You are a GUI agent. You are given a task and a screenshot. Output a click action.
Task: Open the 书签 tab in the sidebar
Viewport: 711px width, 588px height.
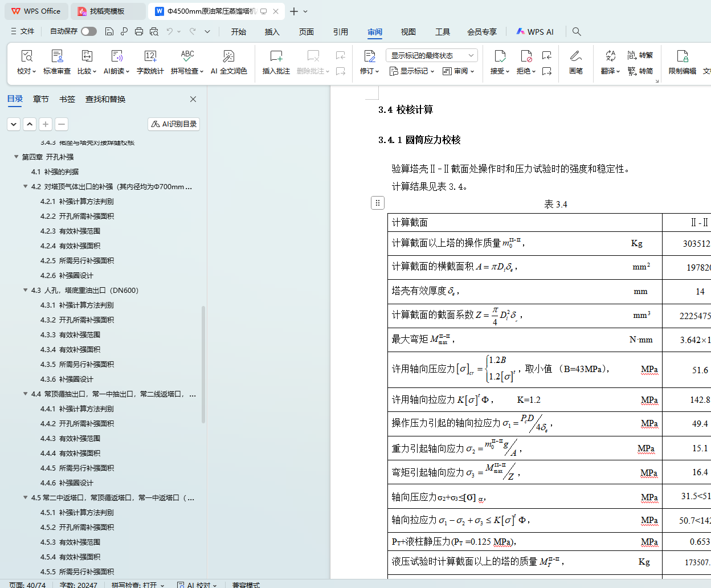click(67, 99)
